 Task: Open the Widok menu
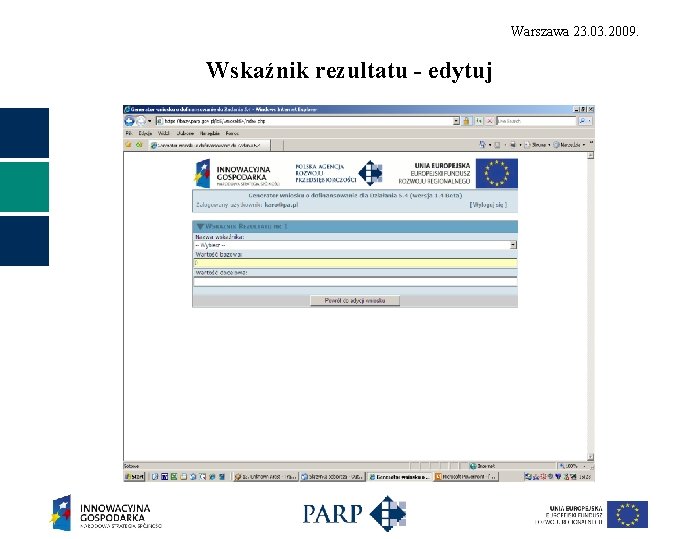point(163,133)
